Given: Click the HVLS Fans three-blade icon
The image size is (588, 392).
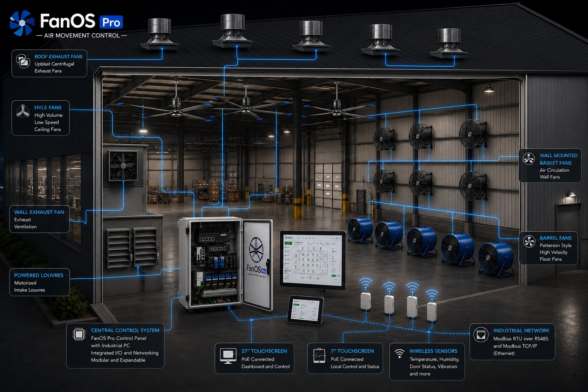Looking at the screenshot, I should coord(23,111).
